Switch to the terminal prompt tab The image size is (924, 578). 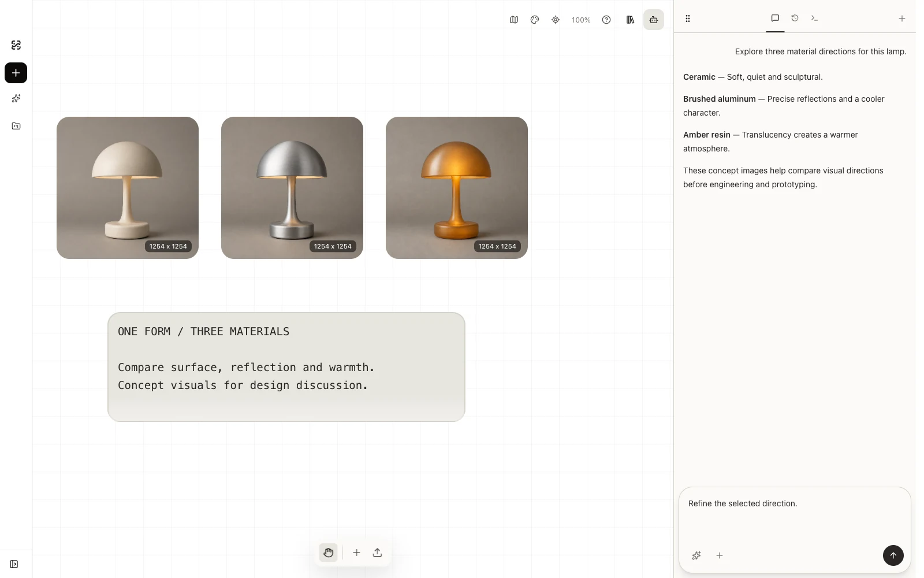click(x=814, y=18)
